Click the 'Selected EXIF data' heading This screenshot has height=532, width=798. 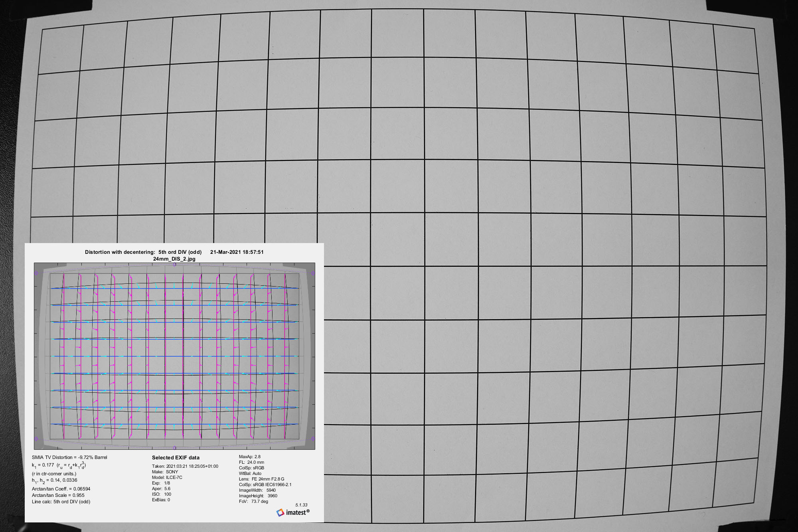click(176, 458)
